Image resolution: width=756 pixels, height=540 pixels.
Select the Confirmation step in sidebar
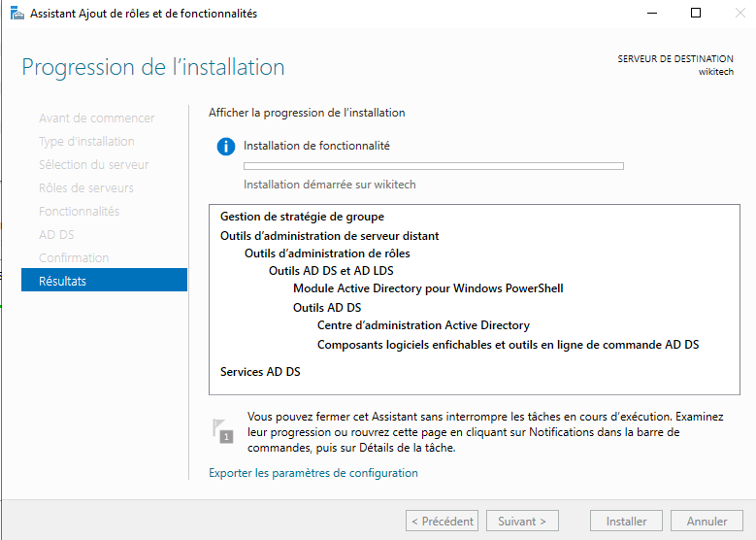coord(74,257)
